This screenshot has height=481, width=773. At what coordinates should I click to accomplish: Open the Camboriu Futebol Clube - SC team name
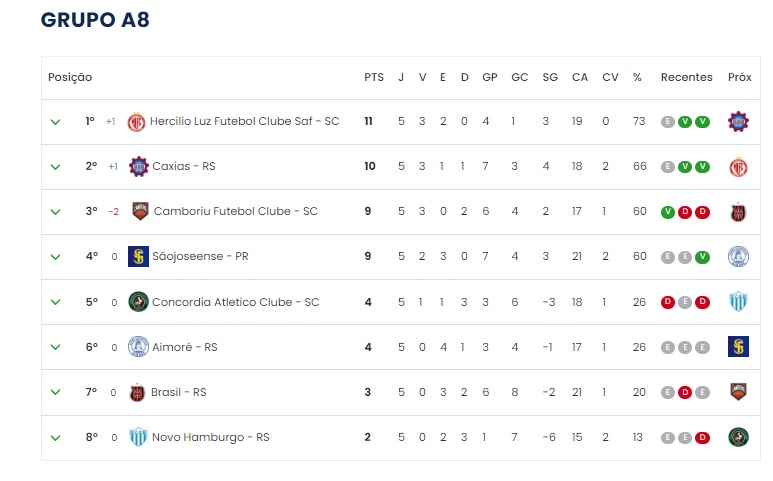click(x=236, y=211)
